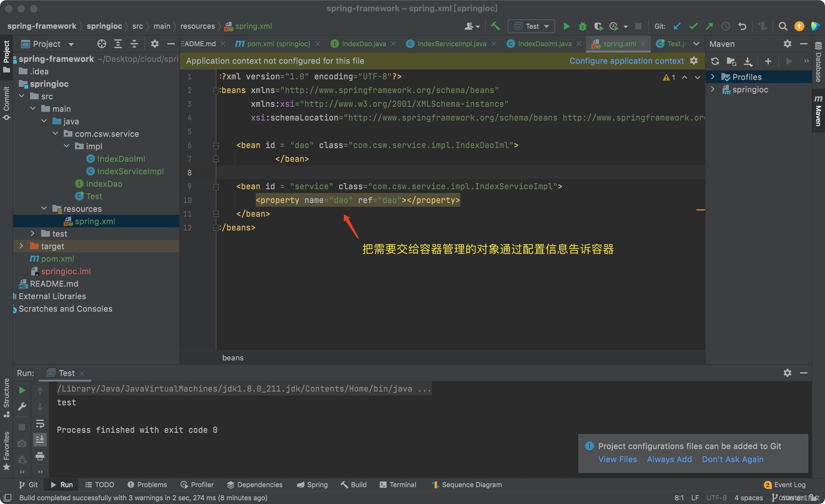Click Select Opened File target icon
The width and height of the screenshot is (825, 504).
[x=101, y=44]
